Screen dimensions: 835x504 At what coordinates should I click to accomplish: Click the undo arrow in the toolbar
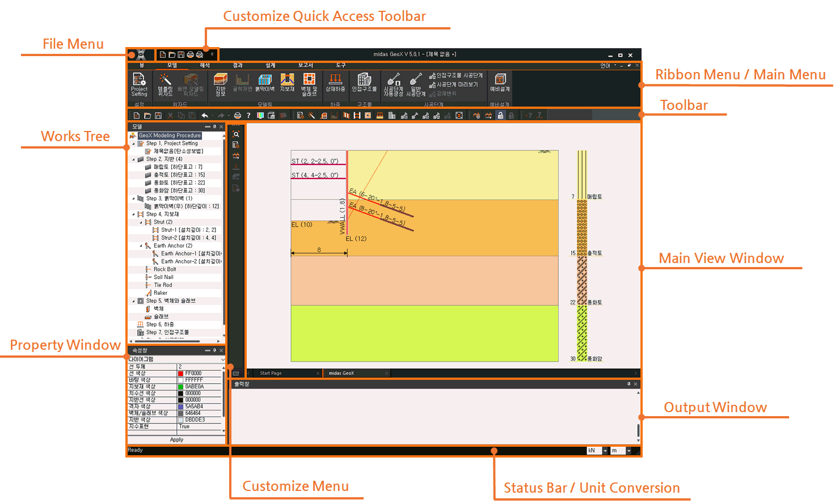click(x=205, y=116)
